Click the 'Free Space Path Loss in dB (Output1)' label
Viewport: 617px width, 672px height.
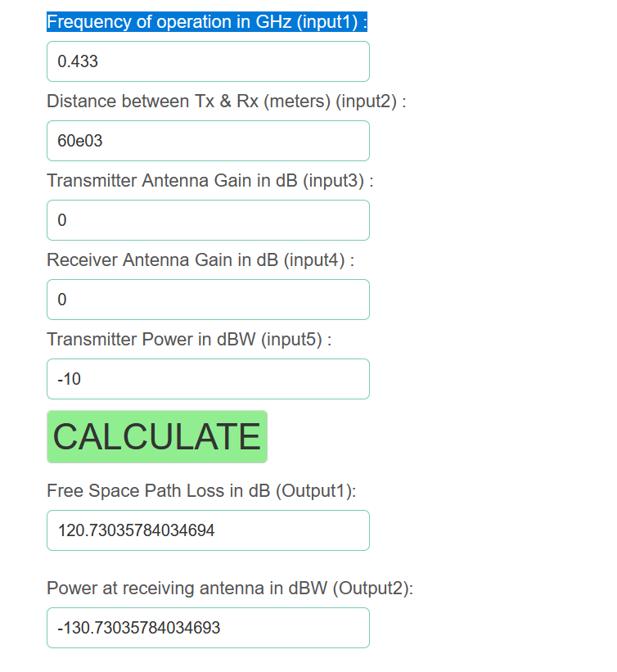tap(201, 491)
